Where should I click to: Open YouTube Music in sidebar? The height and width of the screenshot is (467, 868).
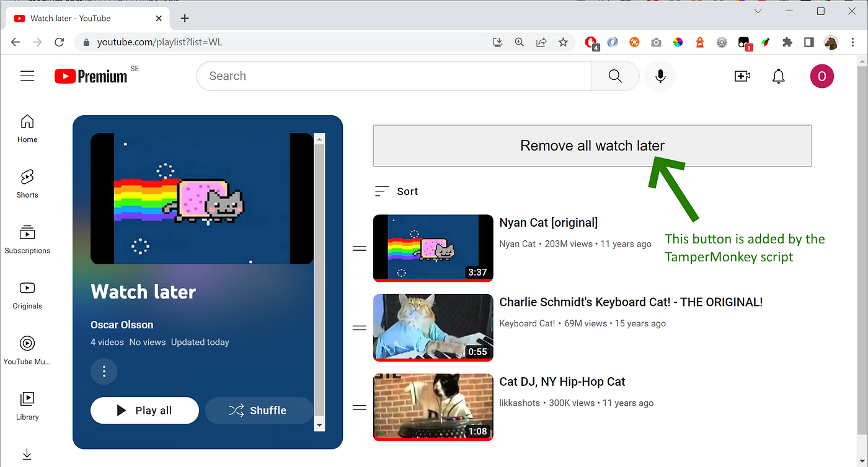27,351
